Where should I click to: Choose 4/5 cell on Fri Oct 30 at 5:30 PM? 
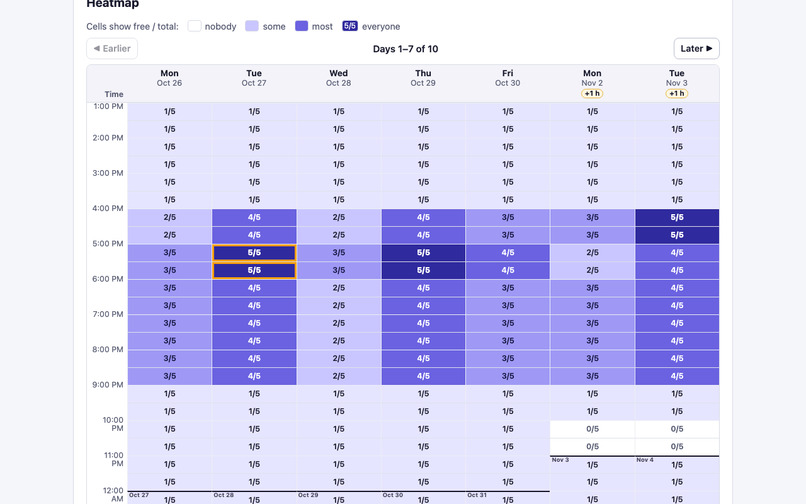[508, 270]
